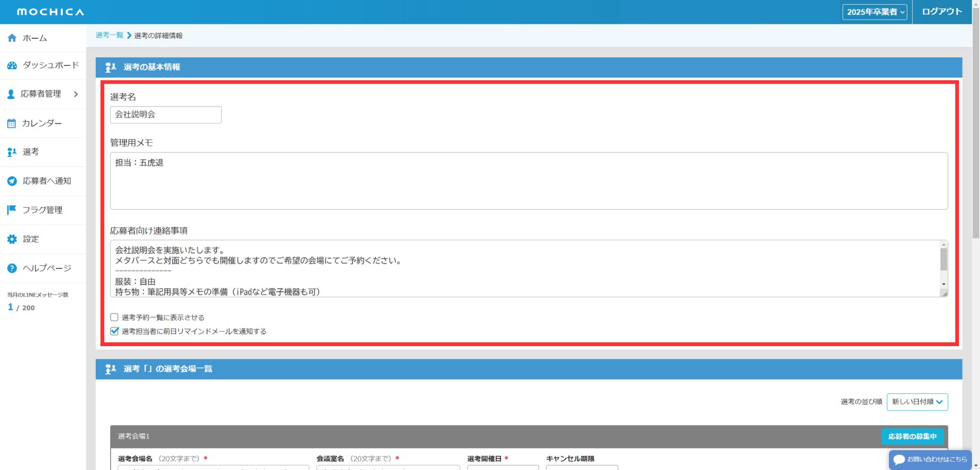The height and width of the screenshot is (470, 980).
Task: Click the calendar icon in sidebar
Action: [11, 123]
